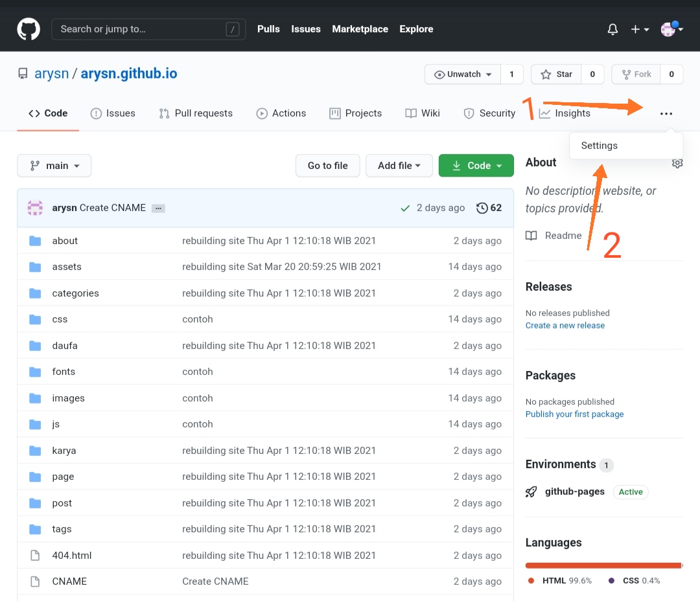Open the Create CNAME commit message in header

(x=113, y=208)
